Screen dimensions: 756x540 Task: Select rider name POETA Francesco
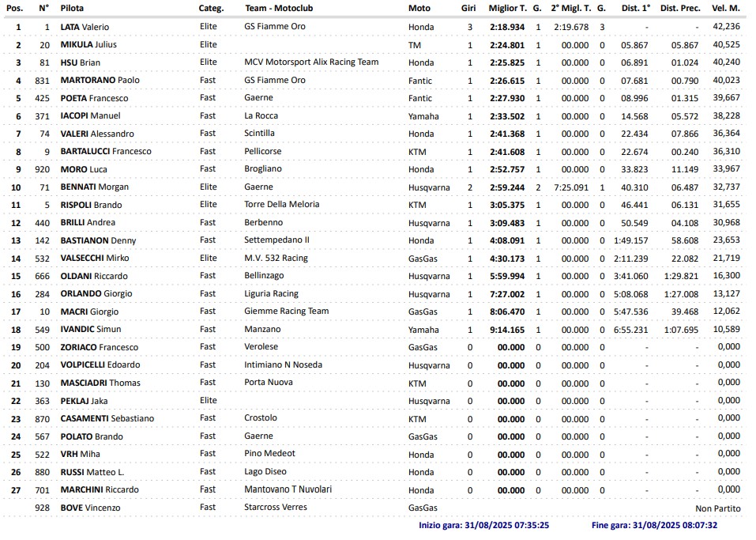pyautogui.click(x=95, y=99)
